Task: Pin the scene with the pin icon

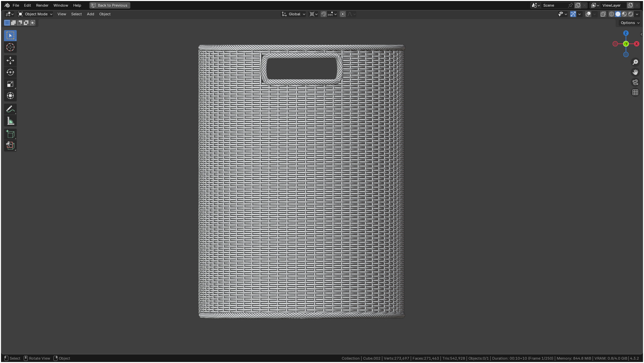Action: click(x=570, y=5)
